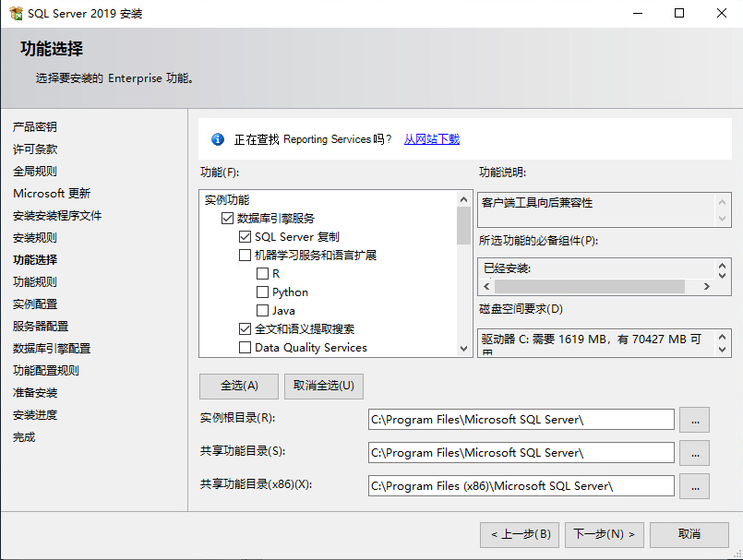The image size is (743, 560).
Task: Uncheck 全文和语义提取搜索 checkbox
Action: click(x=245, y=329)
